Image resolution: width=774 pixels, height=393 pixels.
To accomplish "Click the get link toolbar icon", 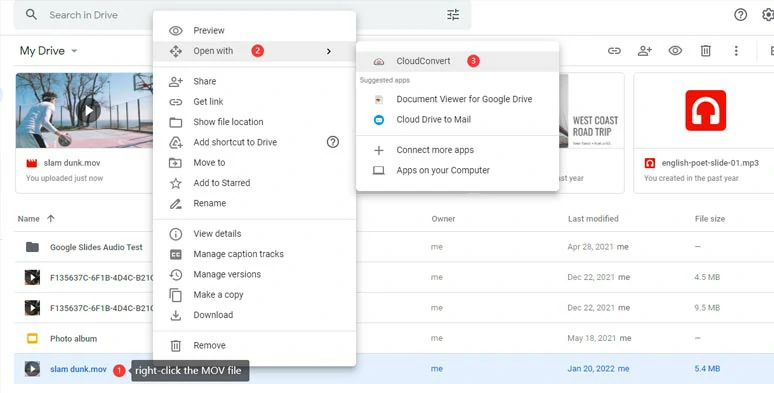I will (614, 50).
